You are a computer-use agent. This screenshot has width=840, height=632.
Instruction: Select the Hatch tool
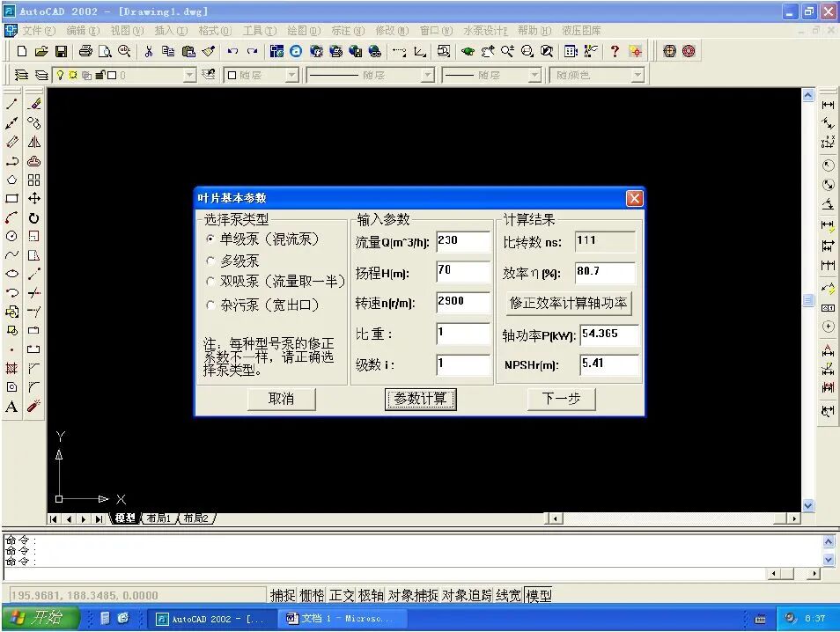11,369
